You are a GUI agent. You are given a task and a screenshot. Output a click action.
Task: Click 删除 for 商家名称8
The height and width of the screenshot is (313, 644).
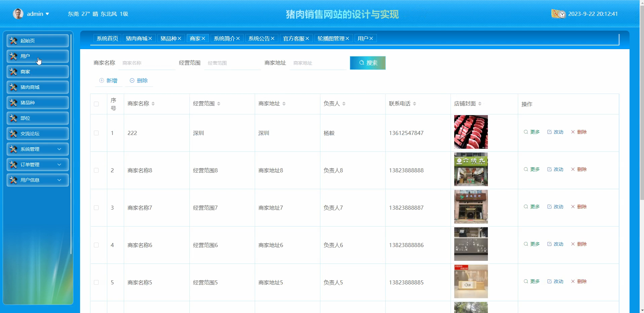(x=579, y=169)
